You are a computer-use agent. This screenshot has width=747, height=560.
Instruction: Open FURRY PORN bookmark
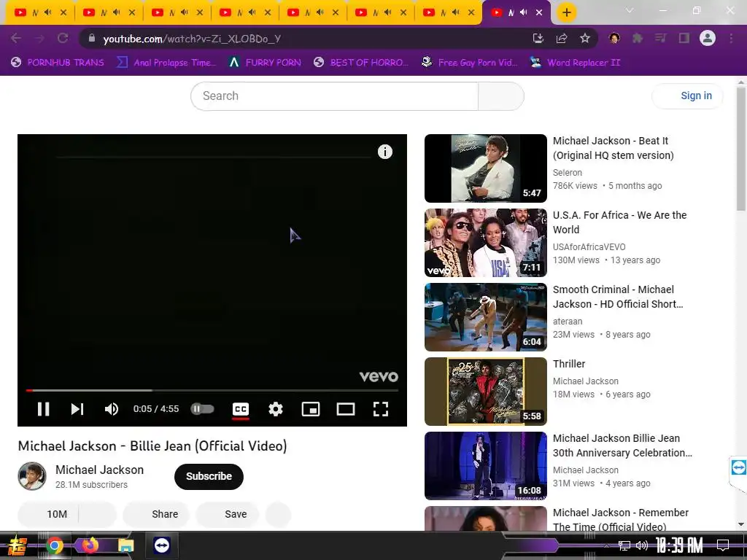coord(265,63)
